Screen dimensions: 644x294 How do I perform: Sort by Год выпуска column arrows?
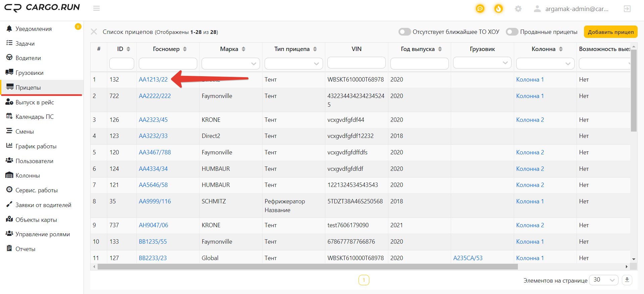(x=440, y=49)
